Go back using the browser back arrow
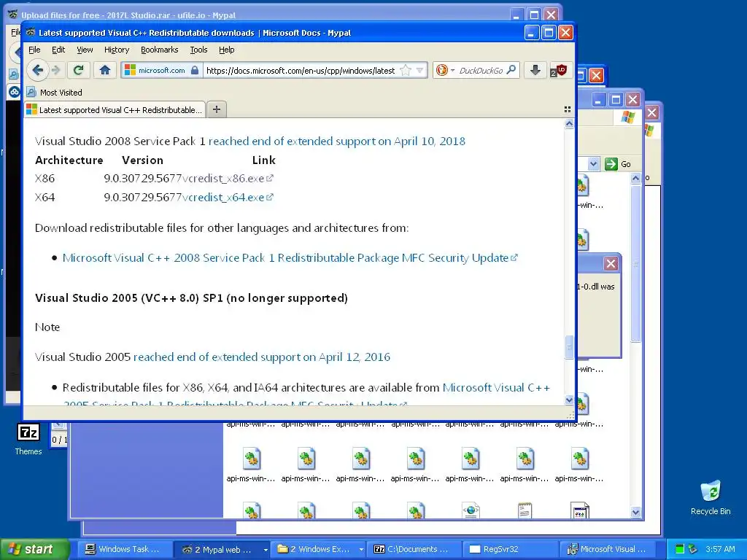 click(x=38, y=71)
